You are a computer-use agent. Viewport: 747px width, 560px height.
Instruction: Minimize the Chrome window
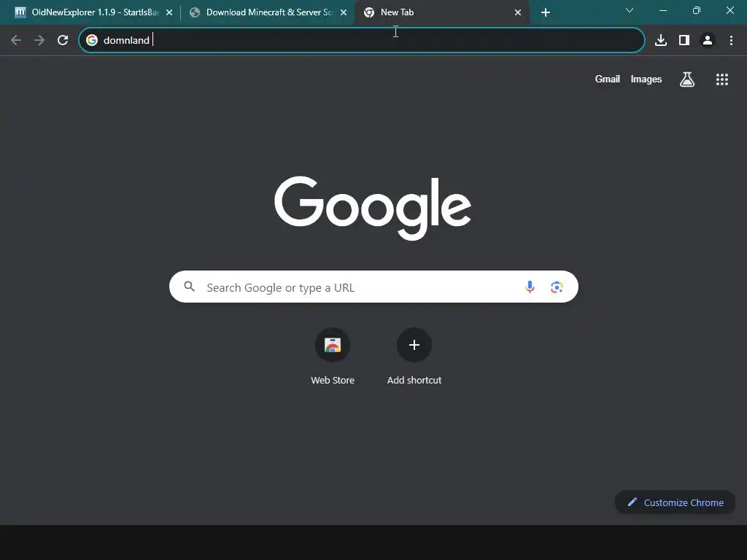(662, 10)
